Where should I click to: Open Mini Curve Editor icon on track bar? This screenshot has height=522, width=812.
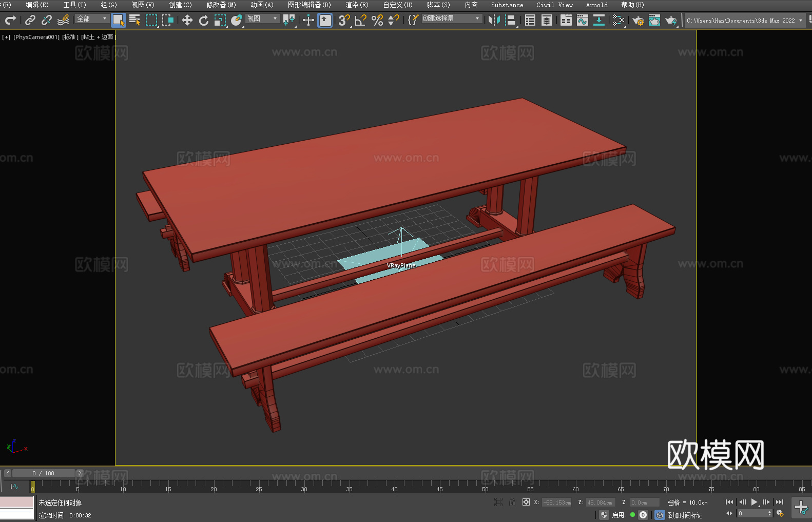[14, 486]
